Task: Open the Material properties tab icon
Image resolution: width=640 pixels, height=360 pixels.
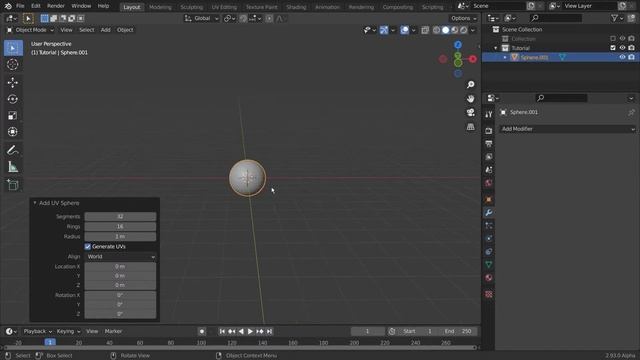Action: (489, 278)
